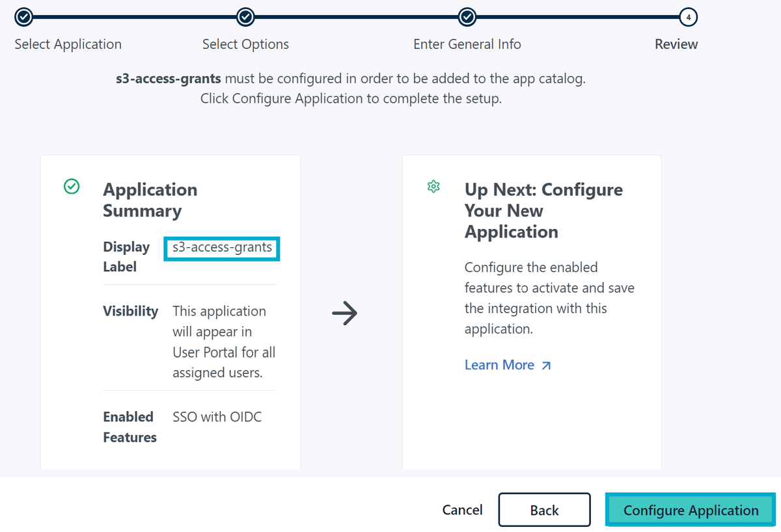Click the checkmark icon on Enter General Info step
The height and width of the screenshot is (532, 781).
(x=467, y=17)
